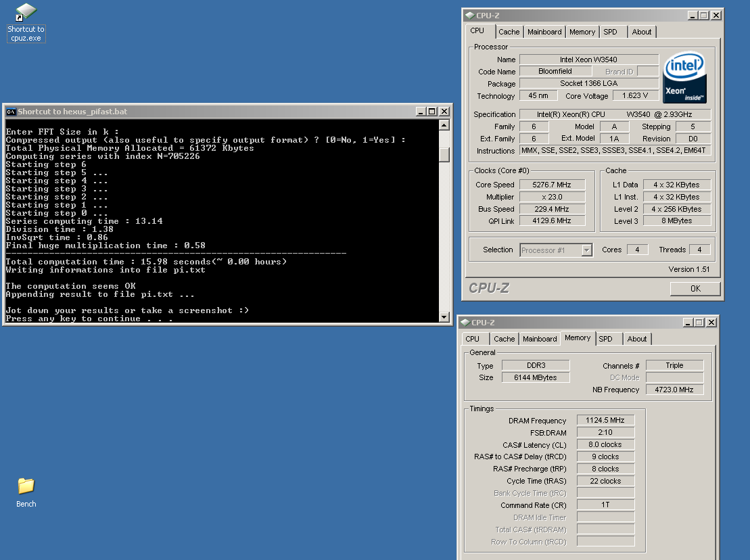This screenshot has width=750, height=560.
Task: Close the lower CPU-Z Memory window
Action: (711, 323)
